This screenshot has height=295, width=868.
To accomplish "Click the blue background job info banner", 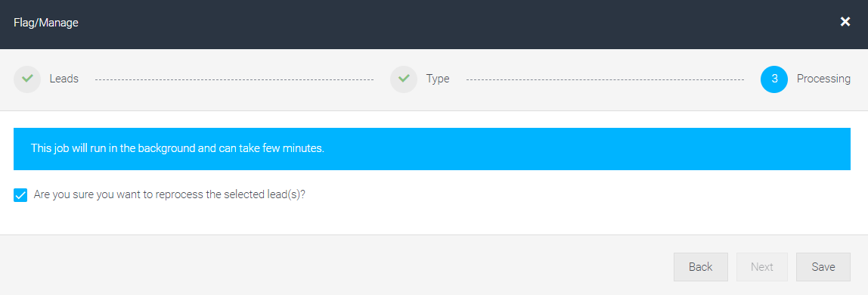I will (432, 149).
